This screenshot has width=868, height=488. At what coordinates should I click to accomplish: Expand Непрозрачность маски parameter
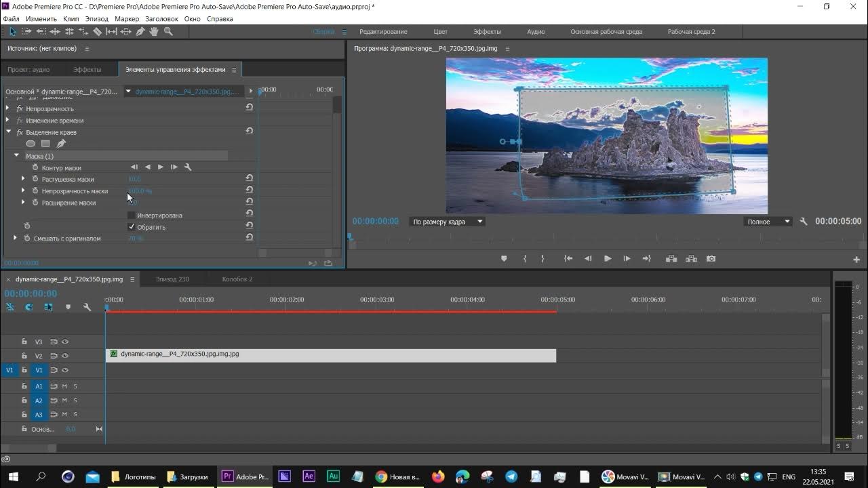[23, 190]
